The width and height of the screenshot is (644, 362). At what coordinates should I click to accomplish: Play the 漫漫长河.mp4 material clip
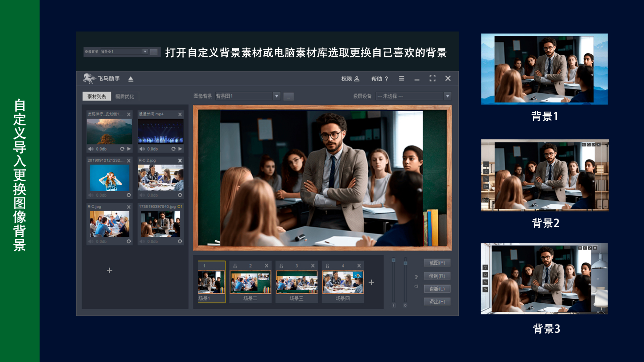[x=180, y=149]
